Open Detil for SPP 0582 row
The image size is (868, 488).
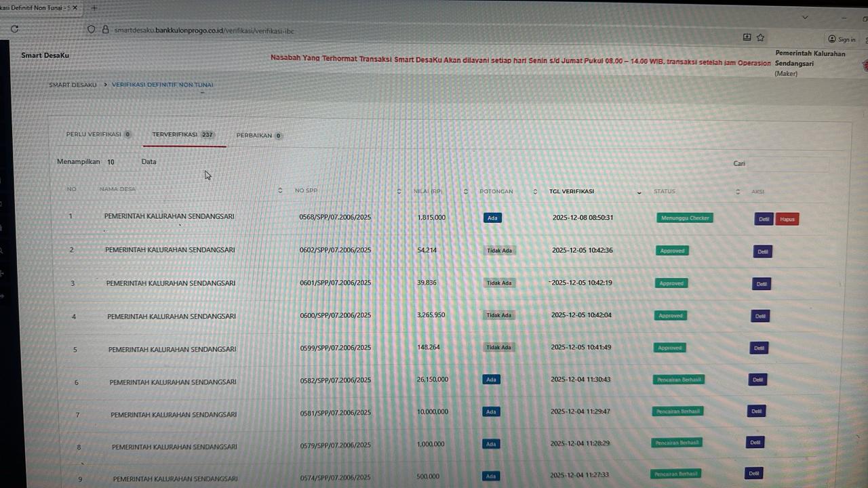click(x=757, y=380)
